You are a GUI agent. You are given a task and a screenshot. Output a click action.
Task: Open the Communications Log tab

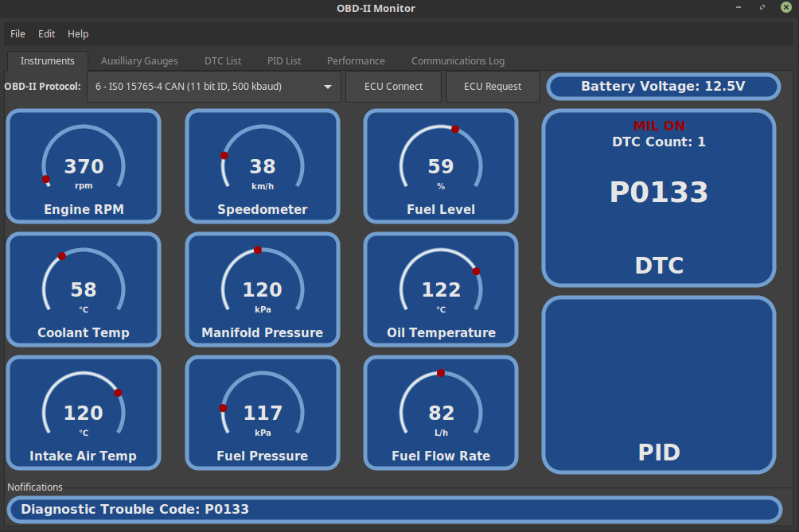coord(458,60)
